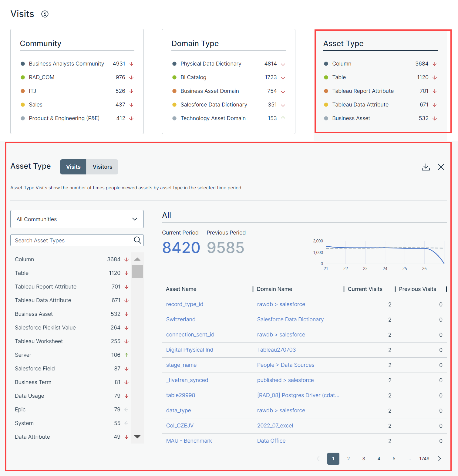Open the record_type_id asset link
This screenshot has height=476, width=458.
point(184,304)
